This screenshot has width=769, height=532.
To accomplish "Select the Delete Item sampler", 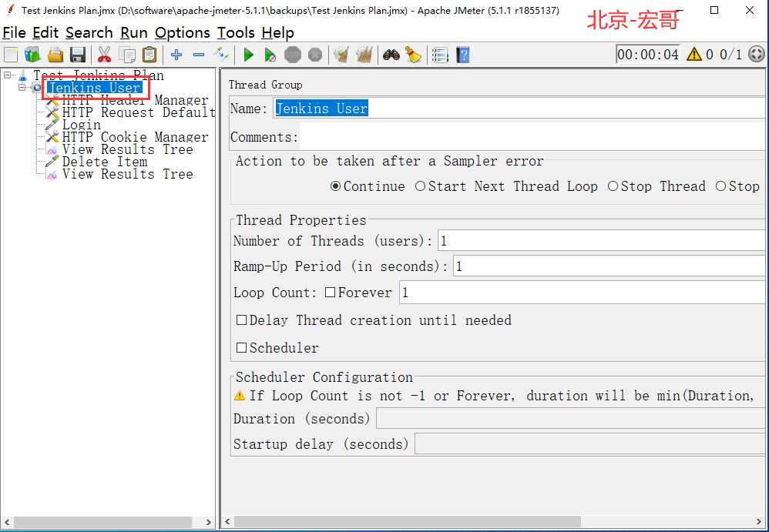I will click(x=105, y=162).
